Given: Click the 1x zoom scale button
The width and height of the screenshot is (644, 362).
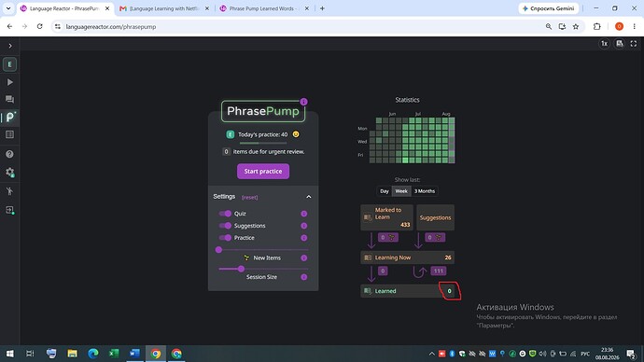Looking at the screenshot, I should click(604, 44).
